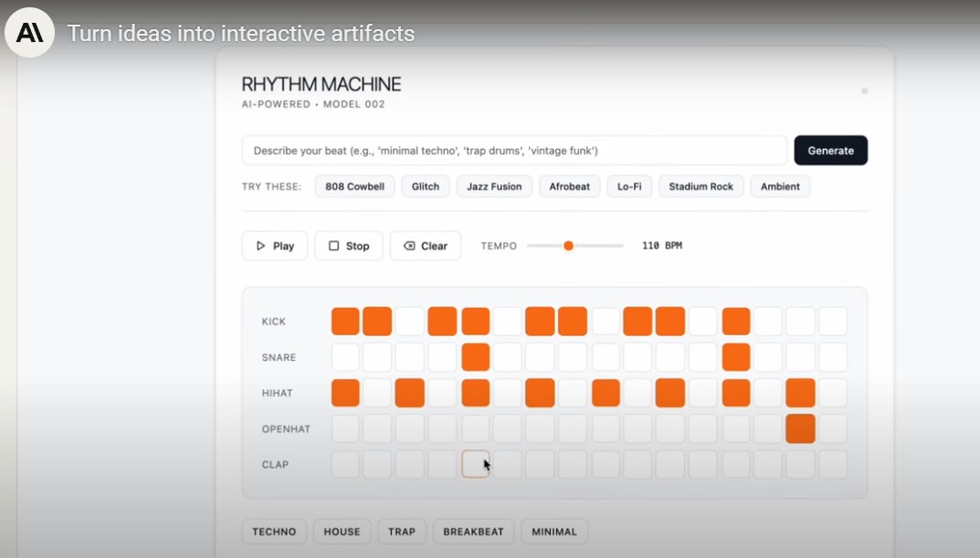Screen dimensions: 980x558
Task: Click the beat description input field
Action: click(514, 151)
